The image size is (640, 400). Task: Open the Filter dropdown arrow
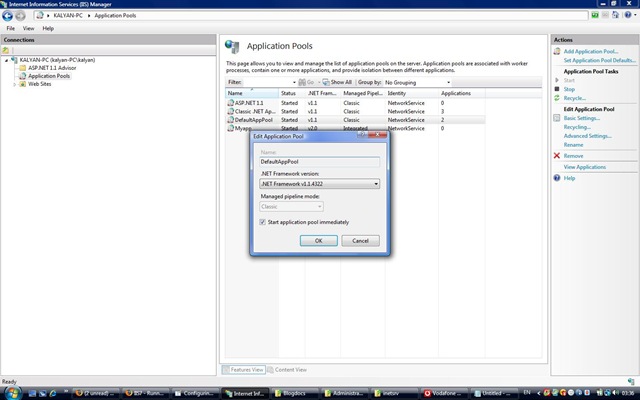(294, 82)
